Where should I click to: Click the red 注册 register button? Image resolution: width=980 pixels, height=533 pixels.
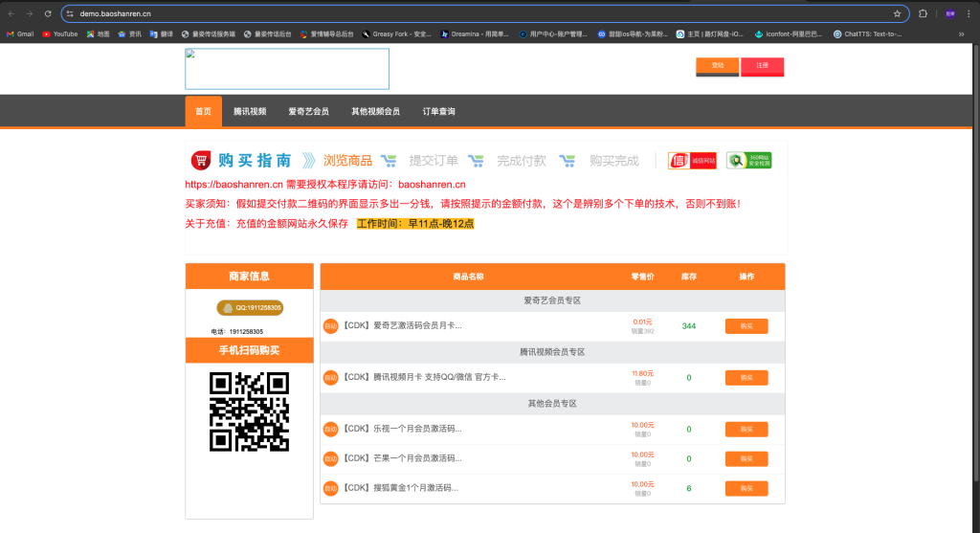(x=763, y=66)
